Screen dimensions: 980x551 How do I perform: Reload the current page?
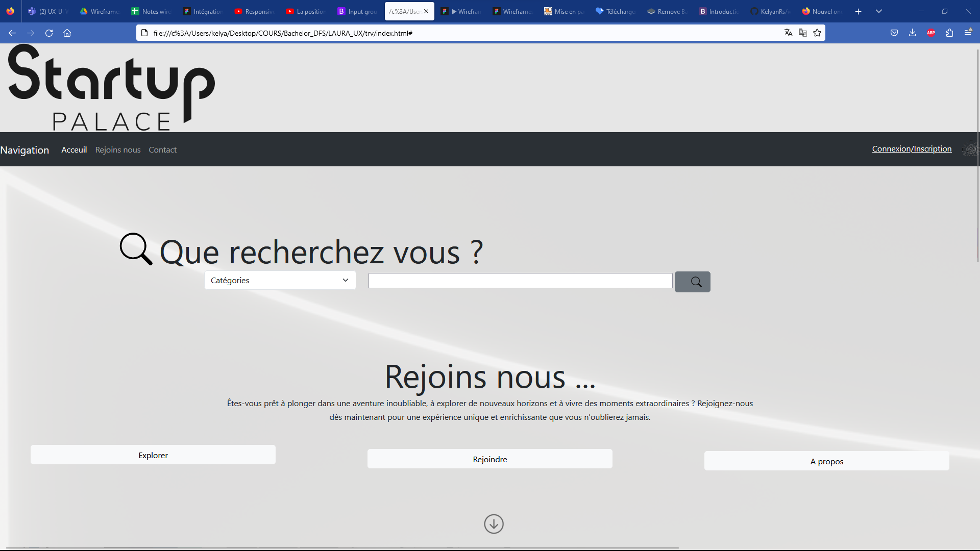[49, 33]
